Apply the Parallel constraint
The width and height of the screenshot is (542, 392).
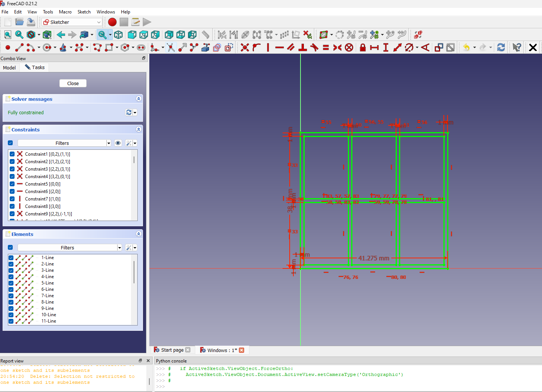click(291, 47)
